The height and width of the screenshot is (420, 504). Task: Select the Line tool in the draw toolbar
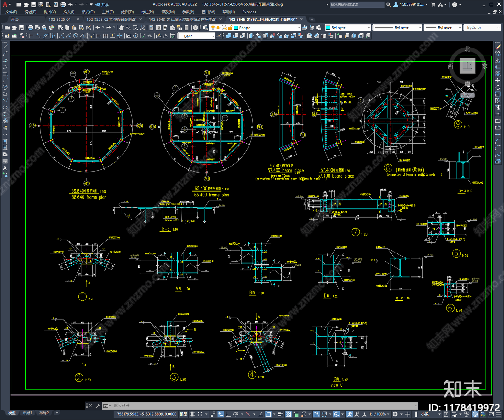5,47
